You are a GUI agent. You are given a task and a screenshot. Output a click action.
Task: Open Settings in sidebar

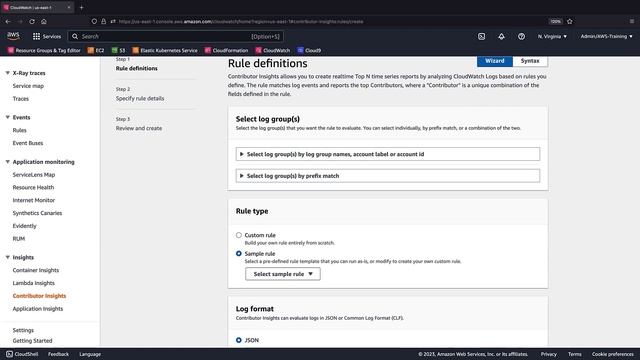click(x=23, y=330)
